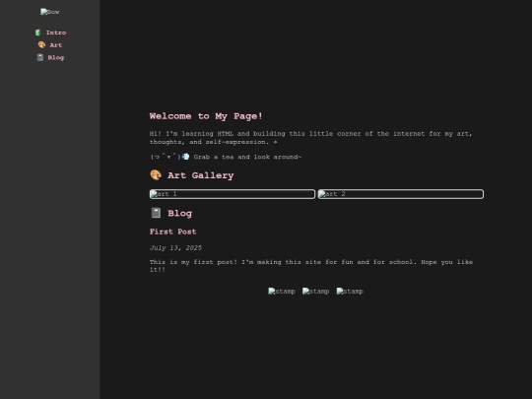Open the art 1 thumbnail
The image size is (532, 399).
coord(233,194)
